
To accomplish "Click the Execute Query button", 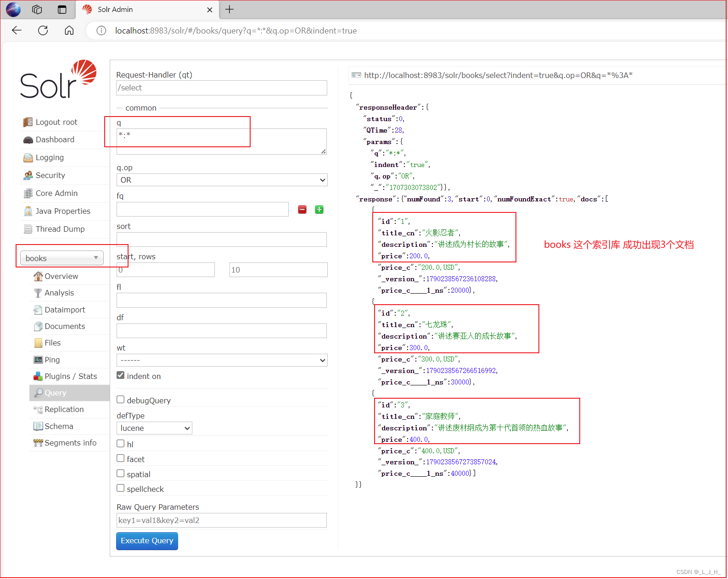I will tap(147, 541).
